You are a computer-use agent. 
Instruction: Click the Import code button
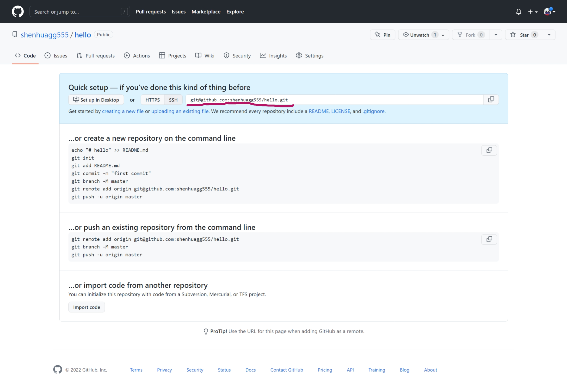[x=87, y=307]
